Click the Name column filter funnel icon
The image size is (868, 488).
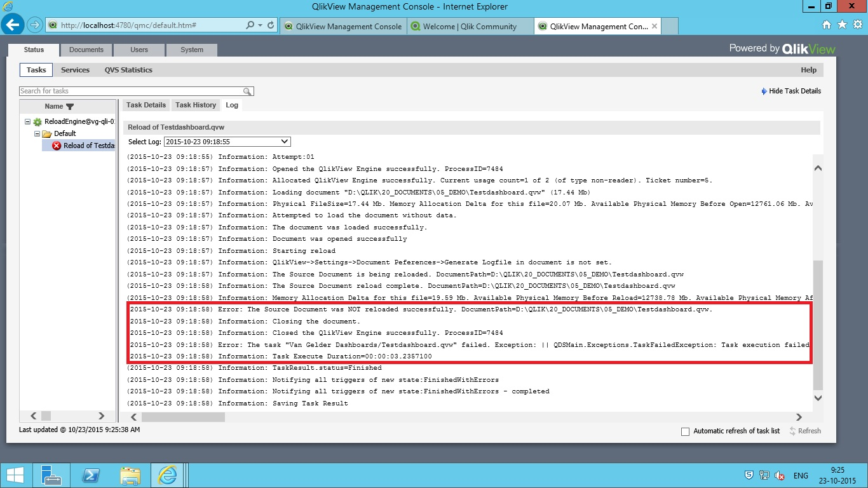click(x=70, y=107)
